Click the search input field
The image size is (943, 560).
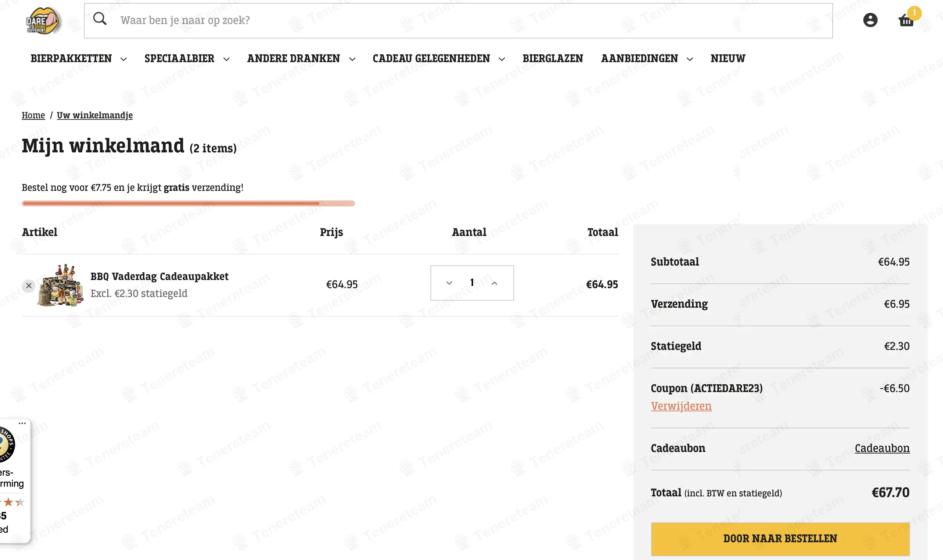[458, 20]
